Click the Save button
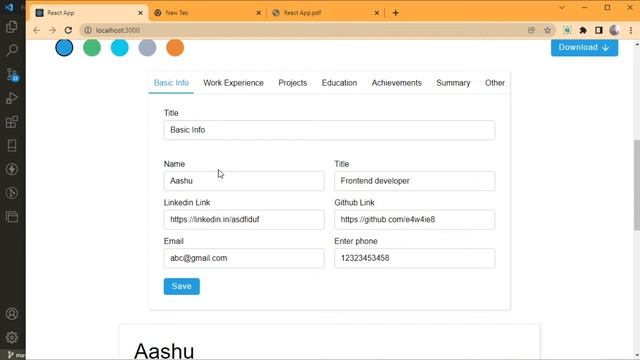The height and width of the screenshot is (360, 640). click(x=182, y=286)
